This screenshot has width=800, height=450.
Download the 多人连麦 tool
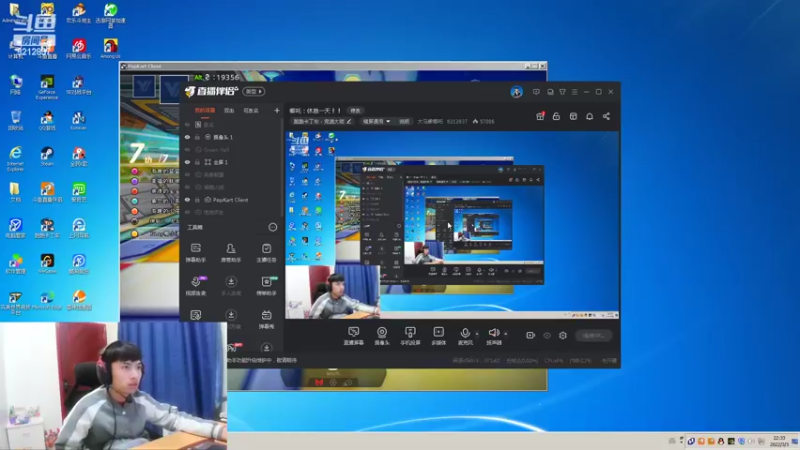(231, 286)
